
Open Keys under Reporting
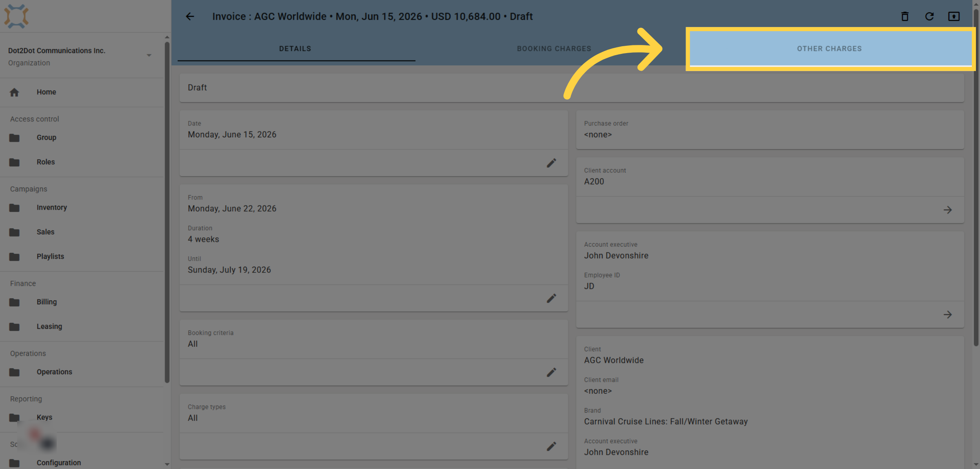pos(44,417)
